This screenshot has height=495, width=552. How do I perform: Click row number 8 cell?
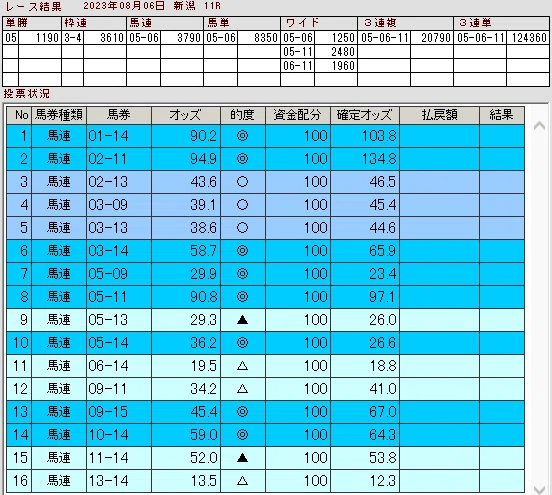(x=19, y=297)
